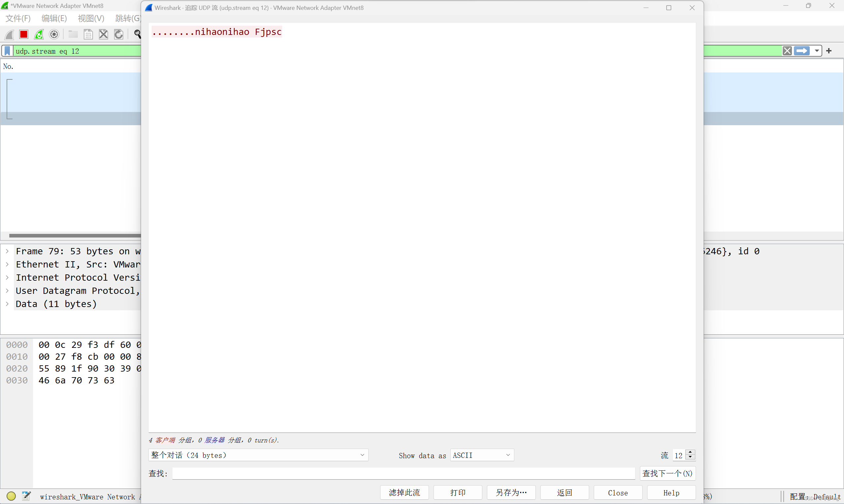Click the open capture file folder icon
The image size is (844, 504).
point(73,34)
